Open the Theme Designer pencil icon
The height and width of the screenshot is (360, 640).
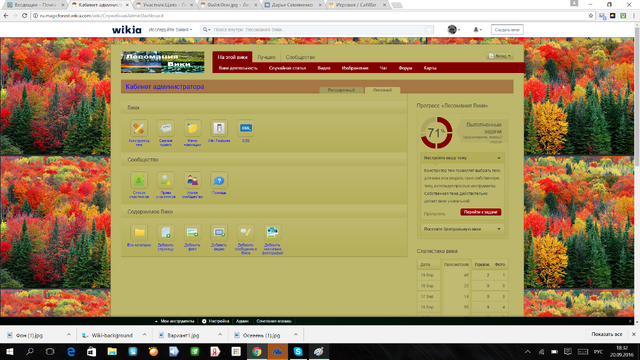point(139,128)
